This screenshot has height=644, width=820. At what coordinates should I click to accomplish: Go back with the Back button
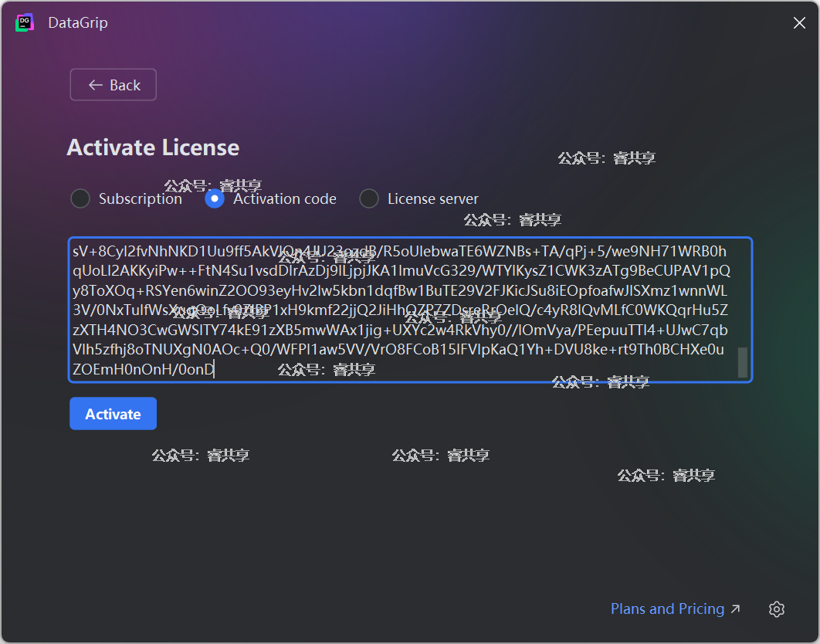pos(113,85)
